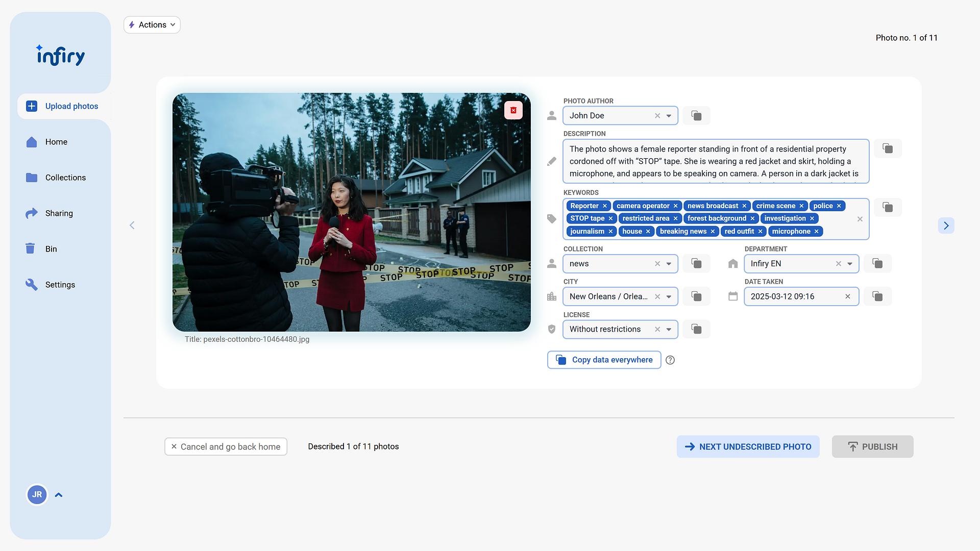The image size is (980, 551).
Task: Click the JR user avatar
Action: 37,495
